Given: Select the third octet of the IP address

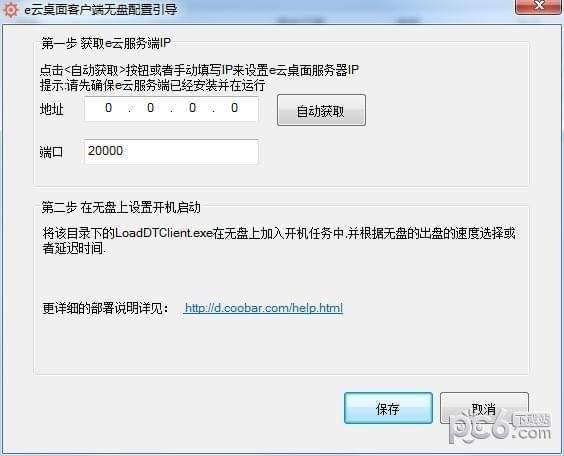Looking at the screenshot, I should (192, 108).
